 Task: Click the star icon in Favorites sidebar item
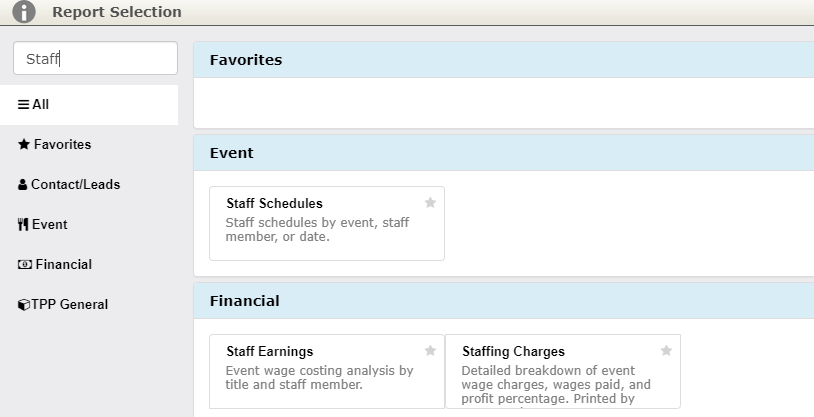(23, 144)
